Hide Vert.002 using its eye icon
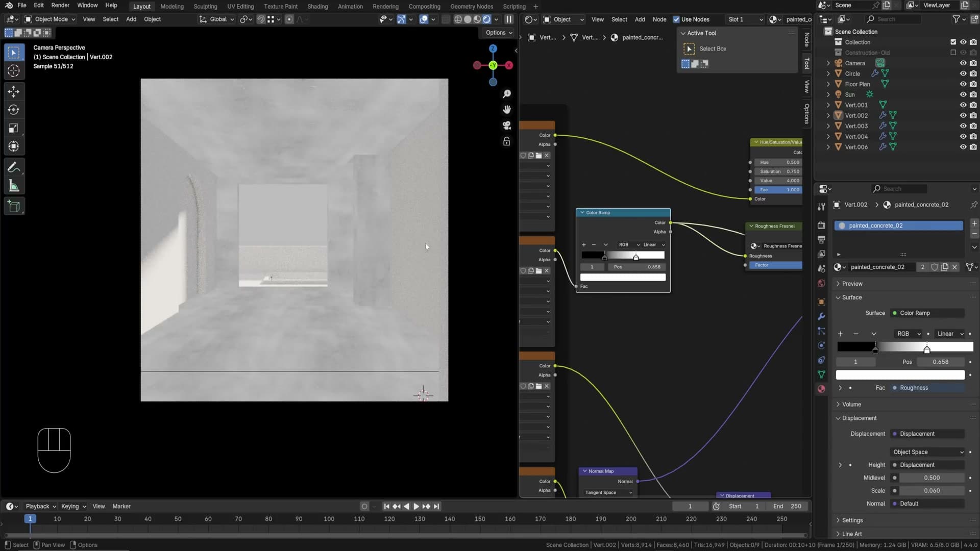This screenshot has height=551, width=980. [x=963, y=115]
